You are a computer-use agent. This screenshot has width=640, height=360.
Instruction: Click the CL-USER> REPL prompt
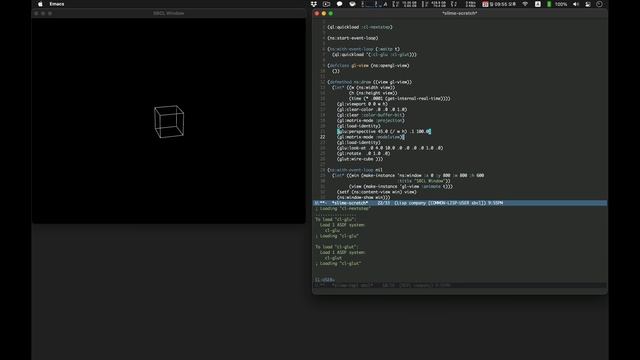324,280
